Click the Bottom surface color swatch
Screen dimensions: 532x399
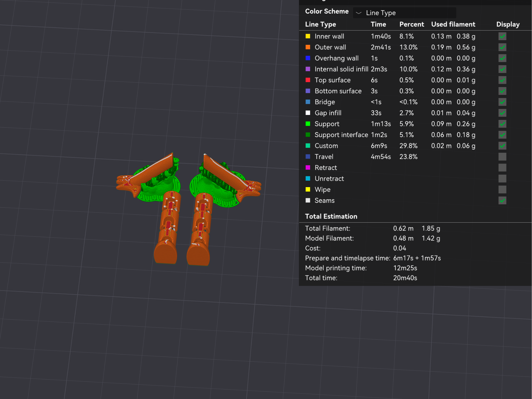point(308,91)
